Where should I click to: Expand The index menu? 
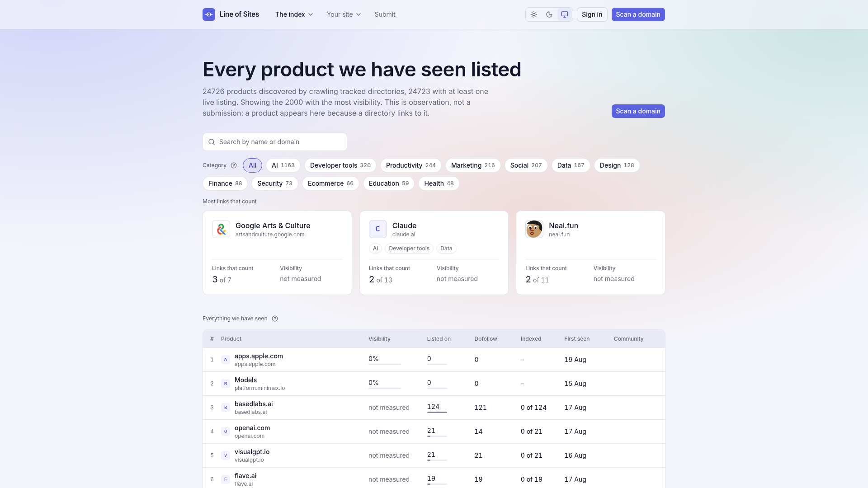(294, 14)
